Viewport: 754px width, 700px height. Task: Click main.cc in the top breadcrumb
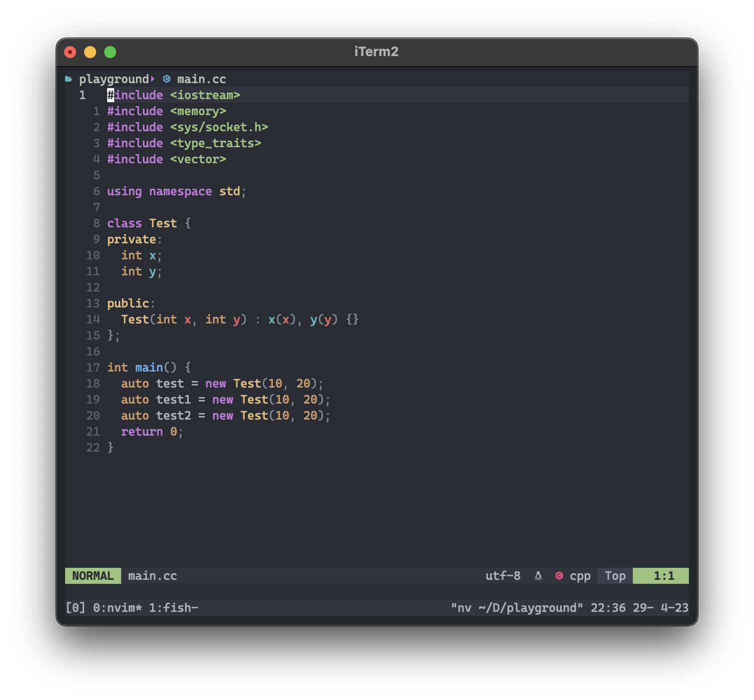tap(202, 79)
